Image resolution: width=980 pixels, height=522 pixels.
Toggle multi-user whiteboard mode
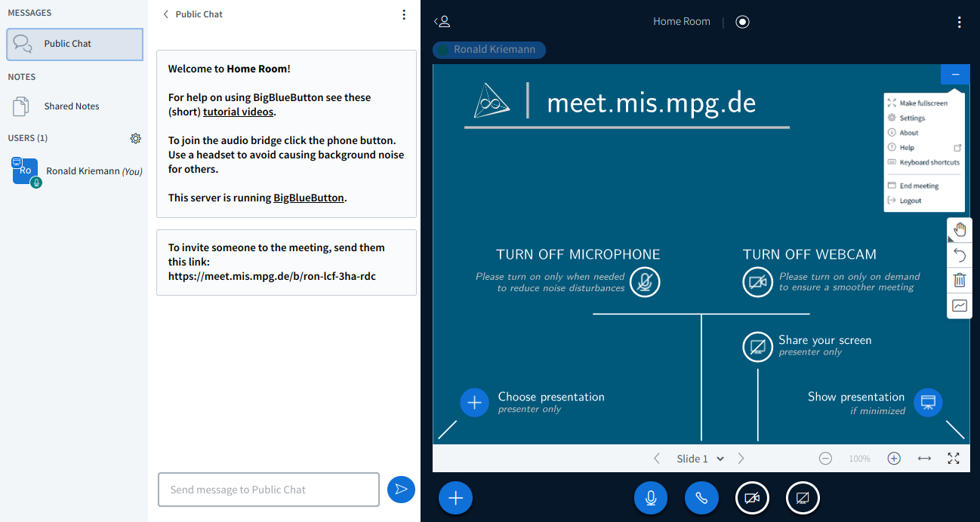[960, 306]
